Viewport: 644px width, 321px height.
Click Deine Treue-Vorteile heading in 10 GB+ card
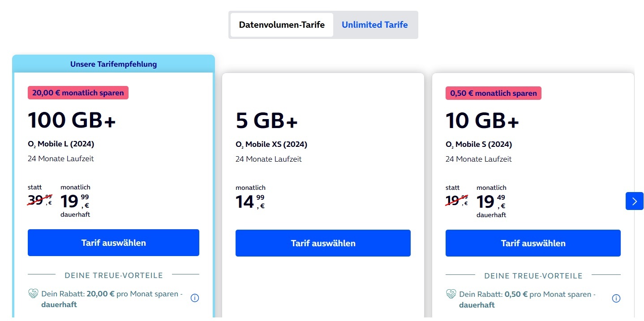tap(533, 276)
